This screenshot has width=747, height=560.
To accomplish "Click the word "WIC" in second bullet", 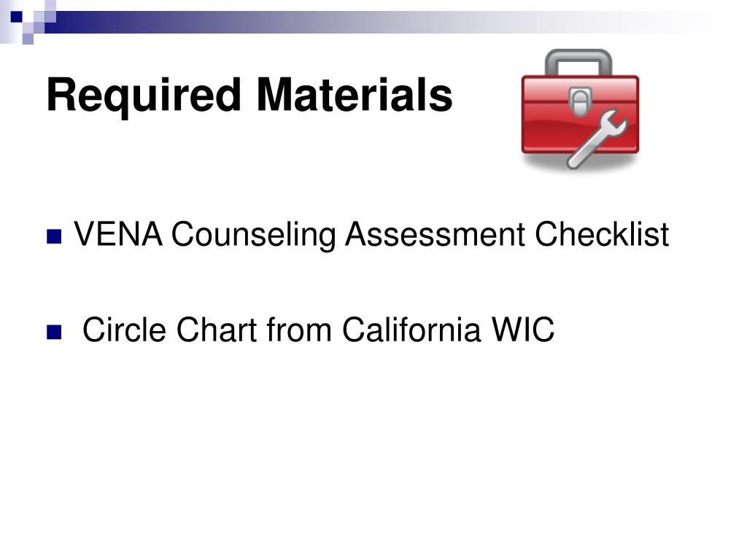I will (523, 330).
